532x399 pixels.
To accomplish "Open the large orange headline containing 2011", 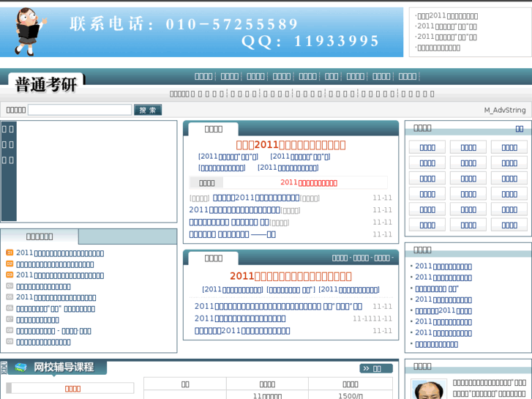I will [291, 145].
